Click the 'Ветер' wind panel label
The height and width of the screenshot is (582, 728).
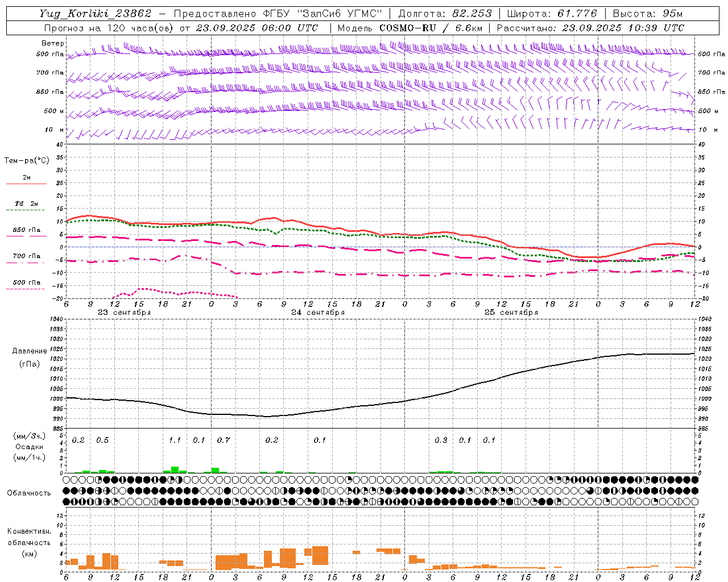click(x=53, y=43)
